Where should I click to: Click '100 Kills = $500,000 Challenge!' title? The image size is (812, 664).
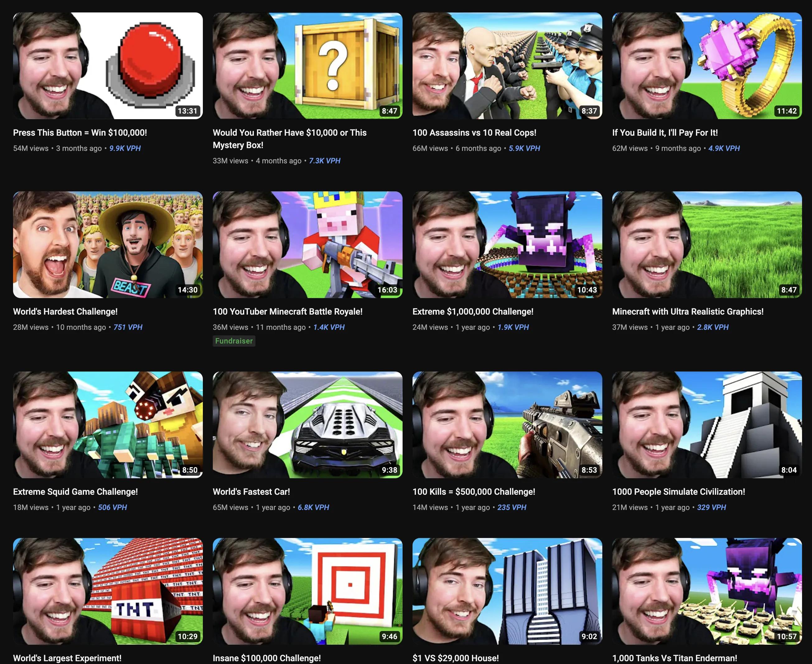coord(473,492)
